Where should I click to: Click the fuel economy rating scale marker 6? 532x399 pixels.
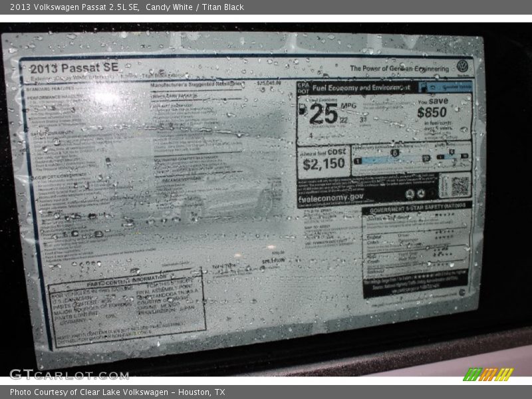pos(394,153)
